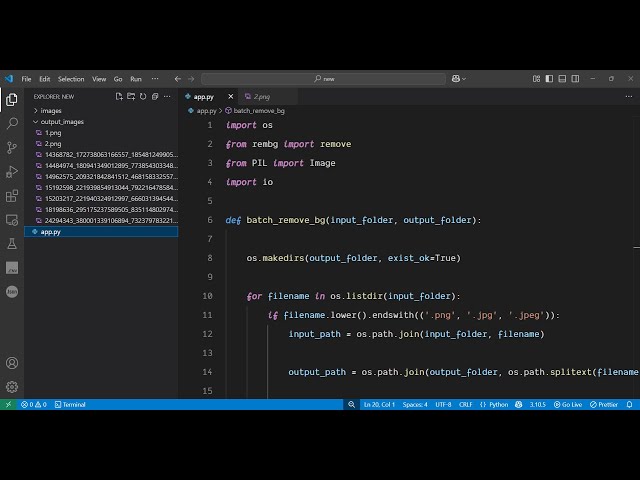The height and width of the screenshot is (480, 640).
Task: Collapse all folders in Explorer
Action: 155,97
